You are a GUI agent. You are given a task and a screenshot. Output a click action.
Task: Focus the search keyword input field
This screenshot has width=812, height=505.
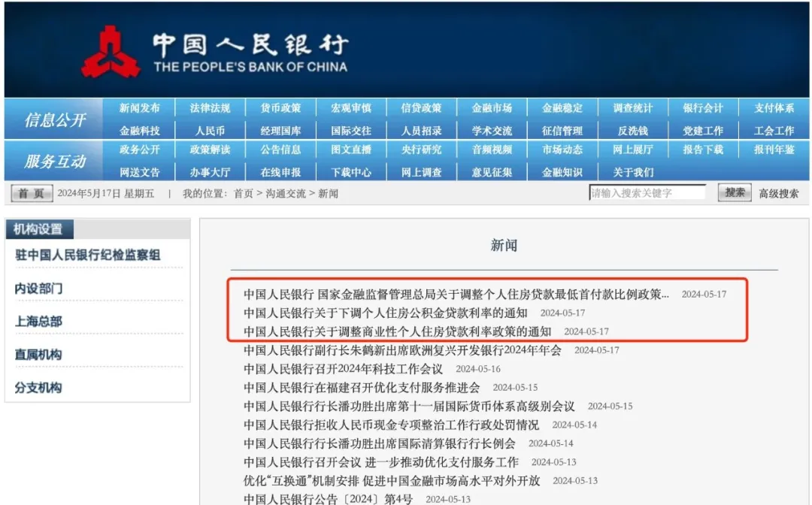[x=647, y=193]
